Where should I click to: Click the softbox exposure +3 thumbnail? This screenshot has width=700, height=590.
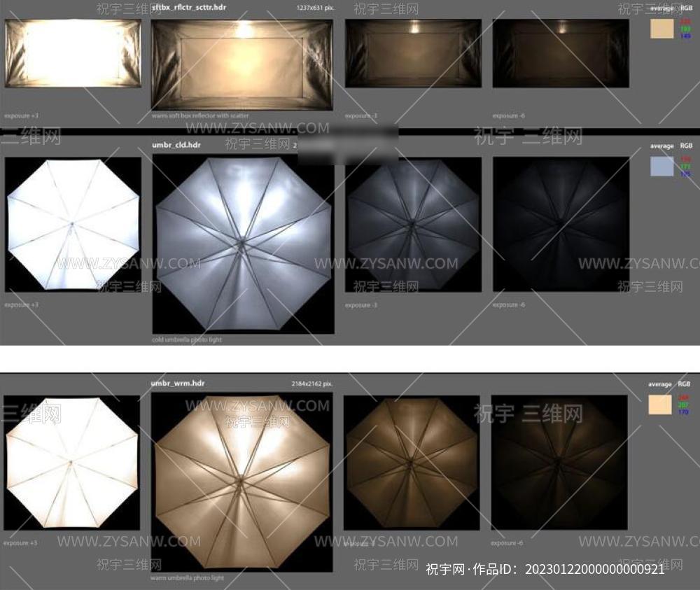(73, 53)
